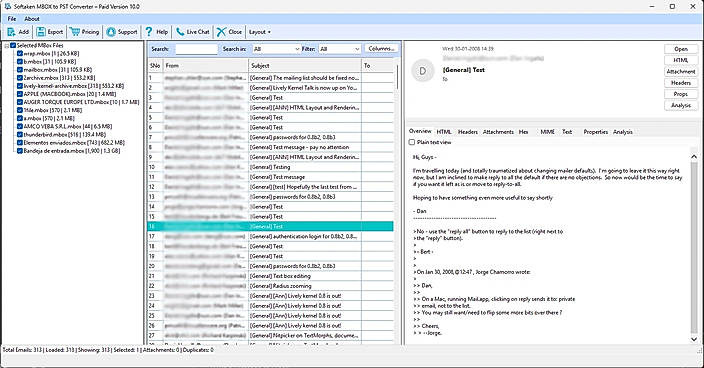
Task: Click the To column header
Action: (378, 66)
